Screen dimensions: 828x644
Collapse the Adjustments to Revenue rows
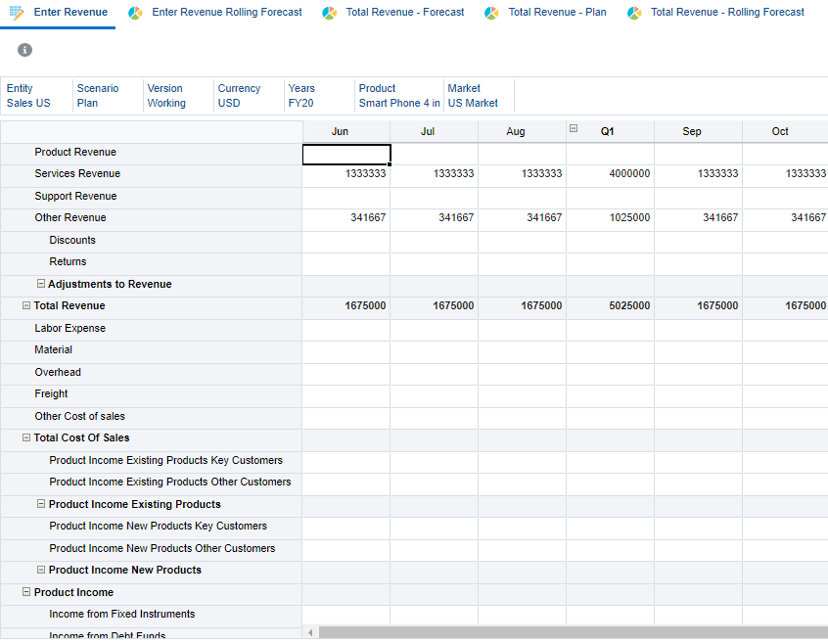[x=41, y=283]
